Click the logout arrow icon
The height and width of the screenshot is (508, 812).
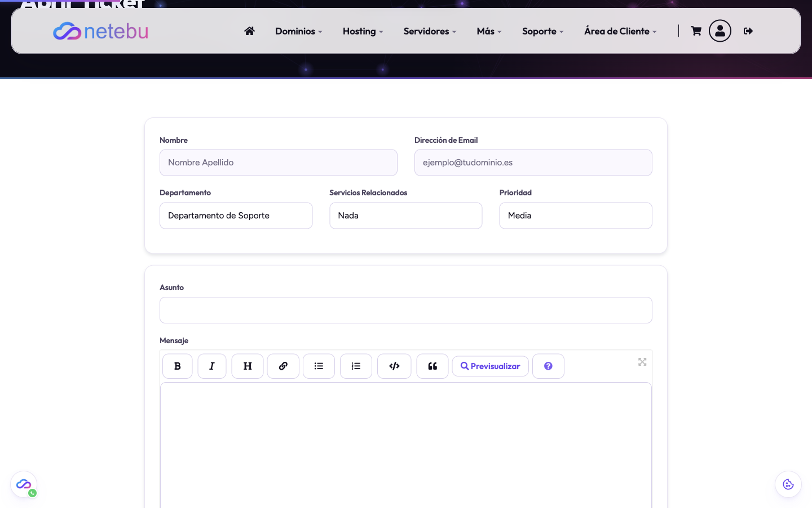[x=748, y=31]
